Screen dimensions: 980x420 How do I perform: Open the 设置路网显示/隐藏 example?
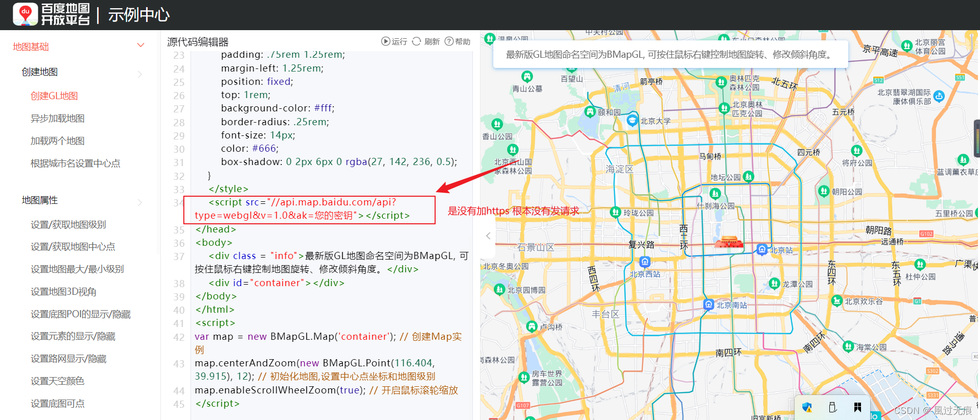pyautogui.click(x=68, y=359)
